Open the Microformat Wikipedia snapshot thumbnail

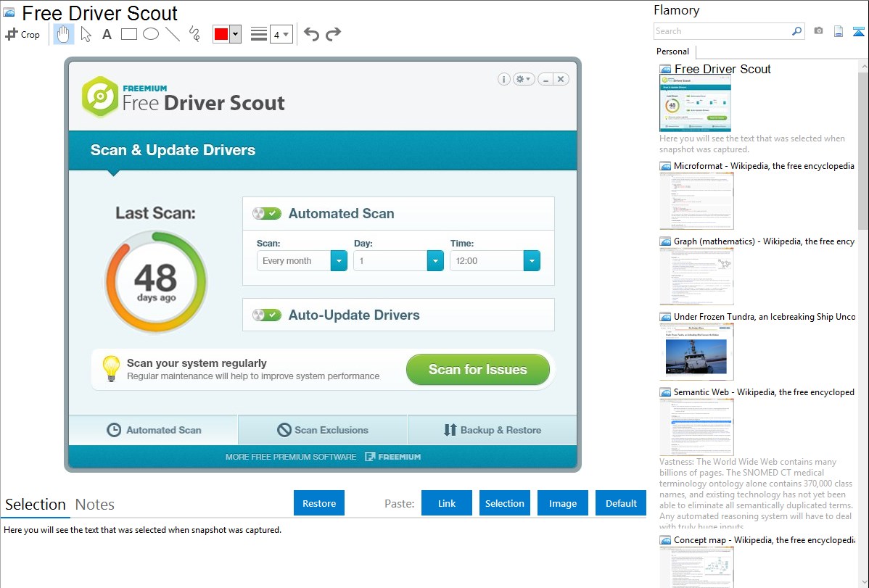pos(696,201)
